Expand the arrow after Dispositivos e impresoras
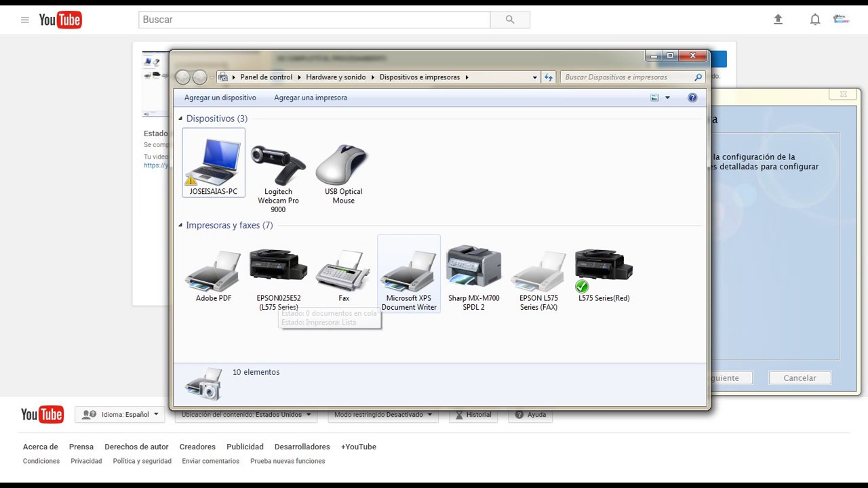 click(467, 77)
